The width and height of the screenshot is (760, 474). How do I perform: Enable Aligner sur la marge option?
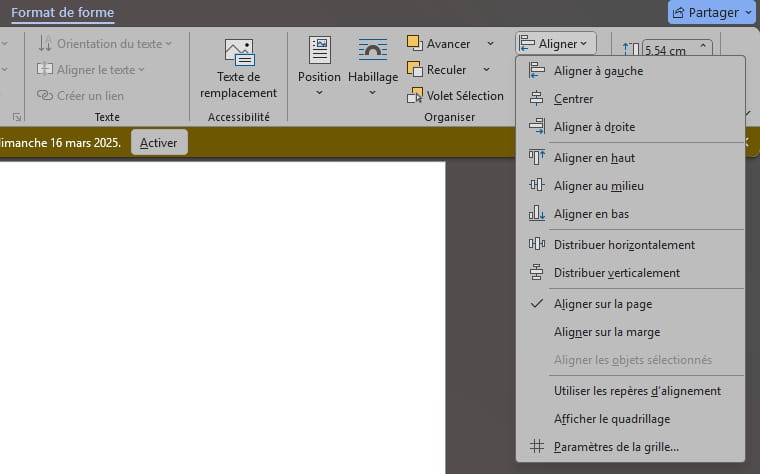pyautogui.click(x=630, y=332)
